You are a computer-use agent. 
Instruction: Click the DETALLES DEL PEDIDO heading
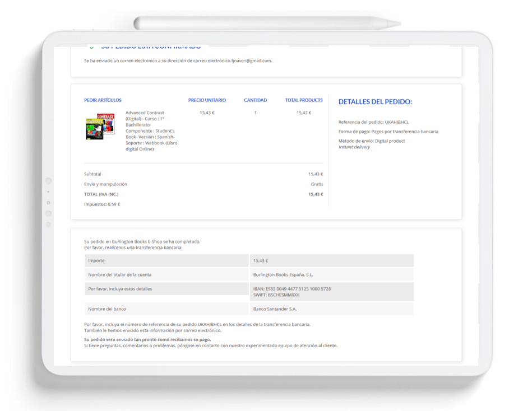pos(375,102)
